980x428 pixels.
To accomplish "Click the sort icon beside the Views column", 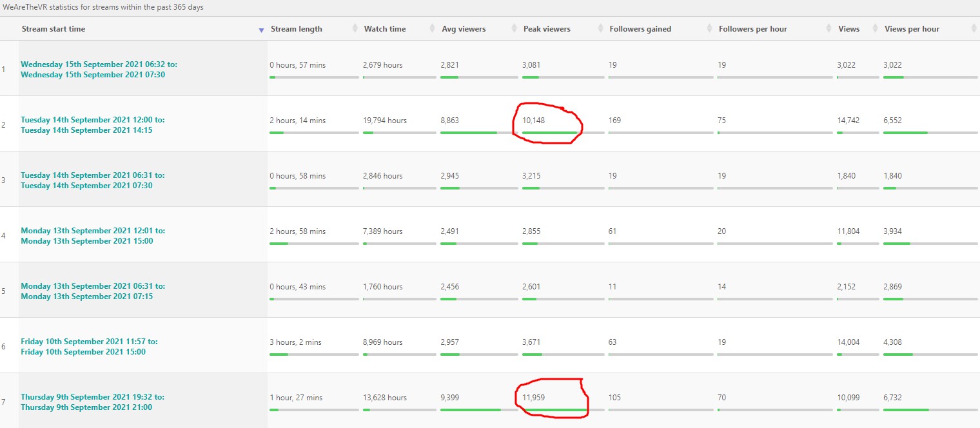I will point(875,29).
